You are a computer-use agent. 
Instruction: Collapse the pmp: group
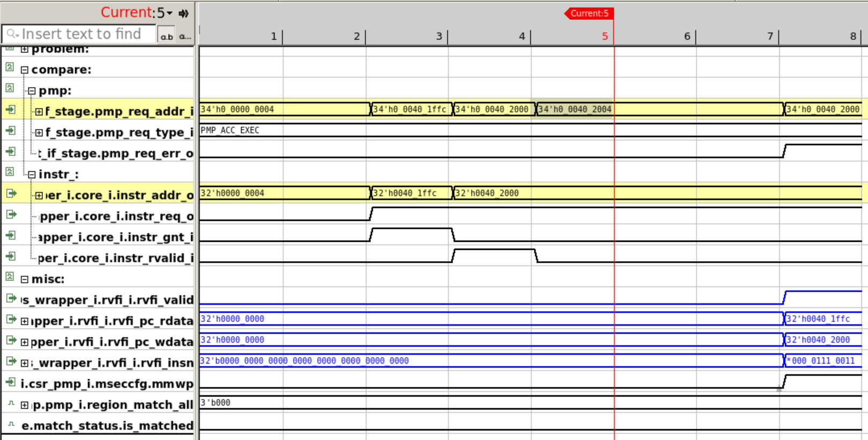[x=32, y=91]
